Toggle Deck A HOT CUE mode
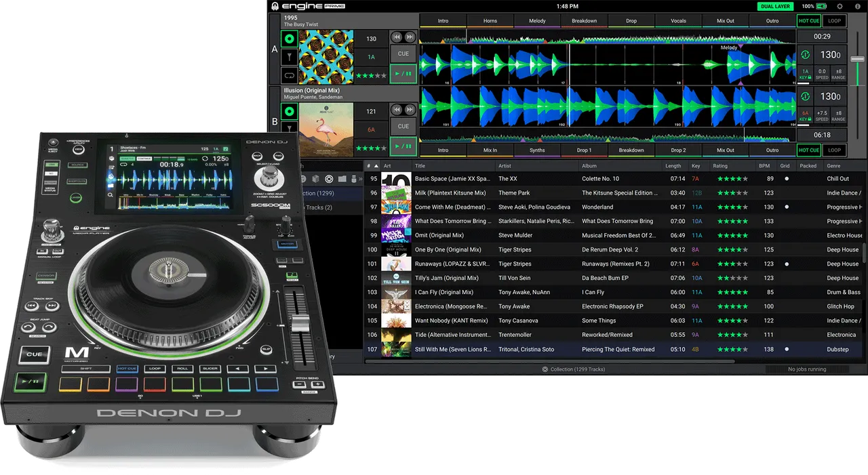This screenshot has height=475, width=868. (809, 21)
